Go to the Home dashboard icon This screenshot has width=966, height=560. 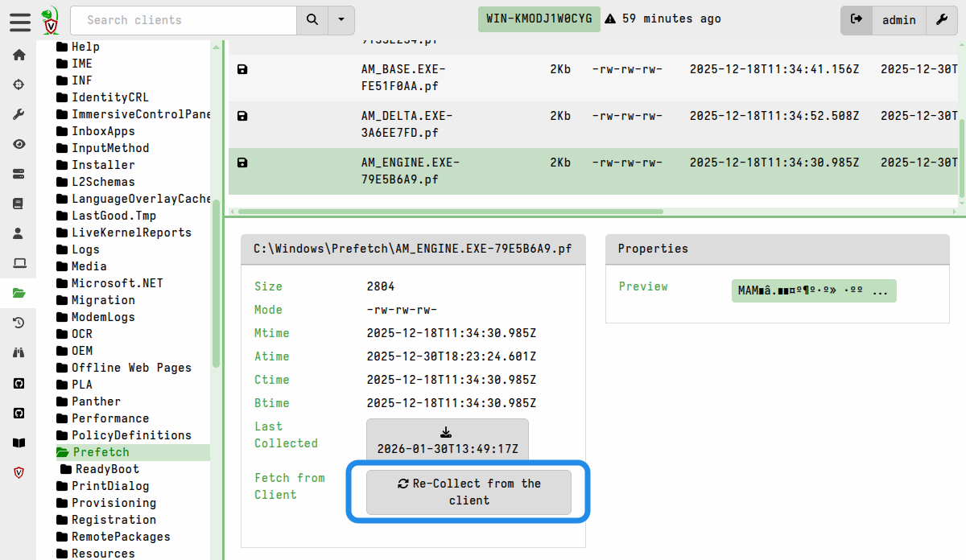(19, 55)
